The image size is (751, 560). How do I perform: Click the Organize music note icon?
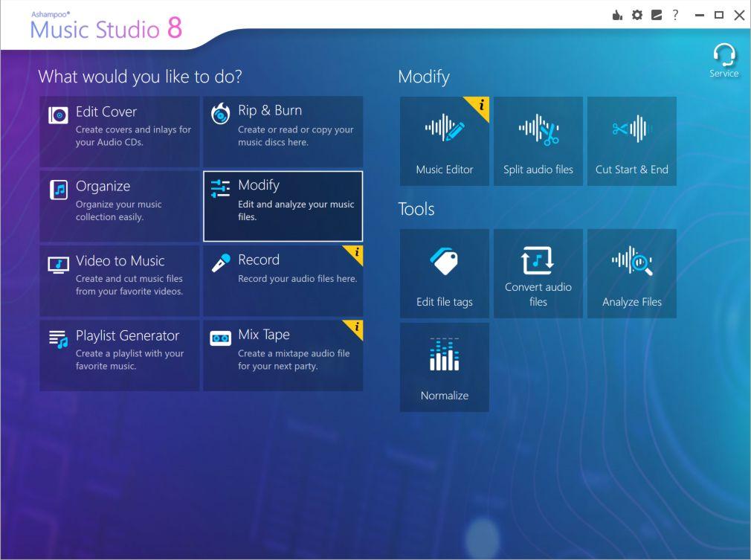[x=59, y=190]
